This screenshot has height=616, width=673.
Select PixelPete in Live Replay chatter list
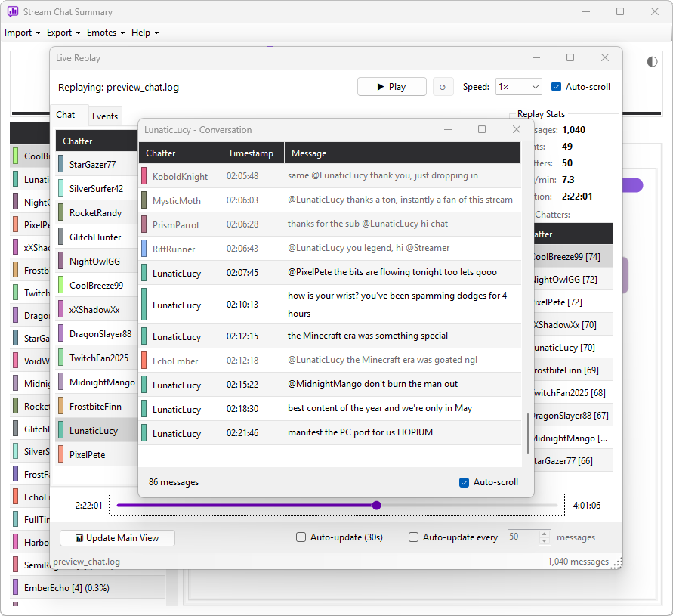97,455
